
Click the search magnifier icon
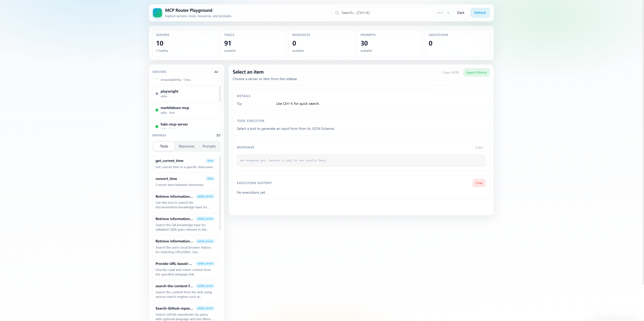point(337,13)
